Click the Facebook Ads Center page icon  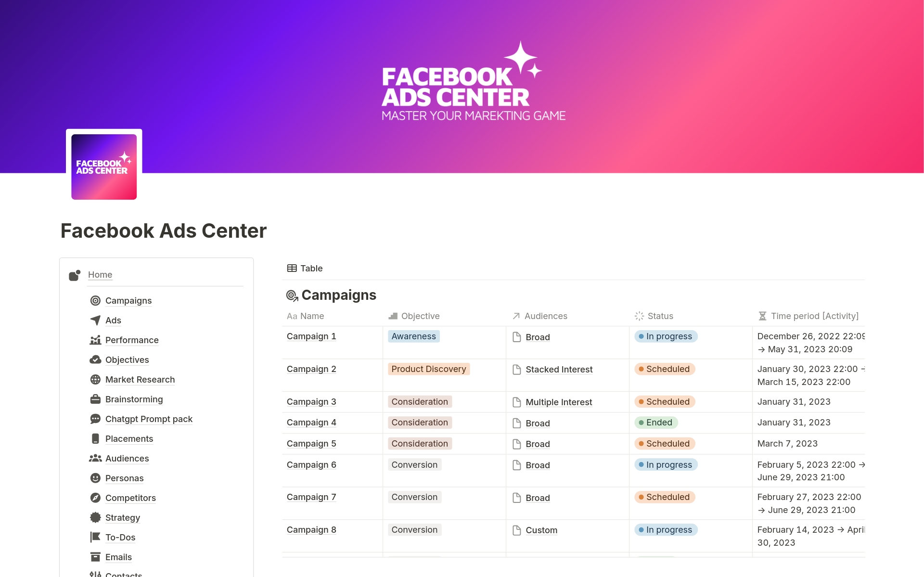click(104, 167)
